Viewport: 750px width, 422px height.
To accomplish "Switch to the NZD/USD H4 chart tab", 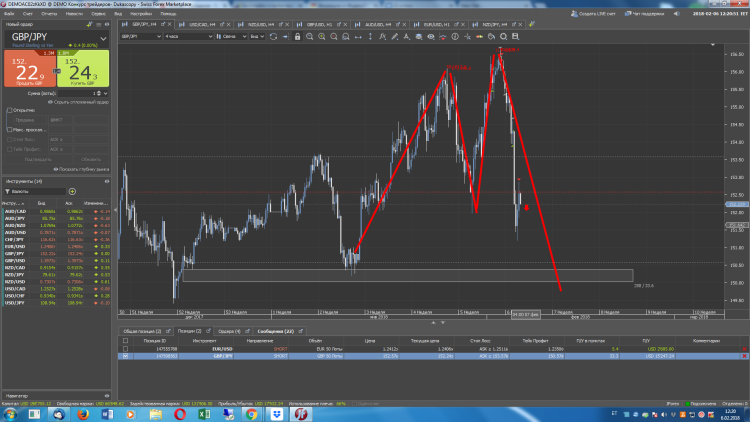I will (x=261, y=24).
